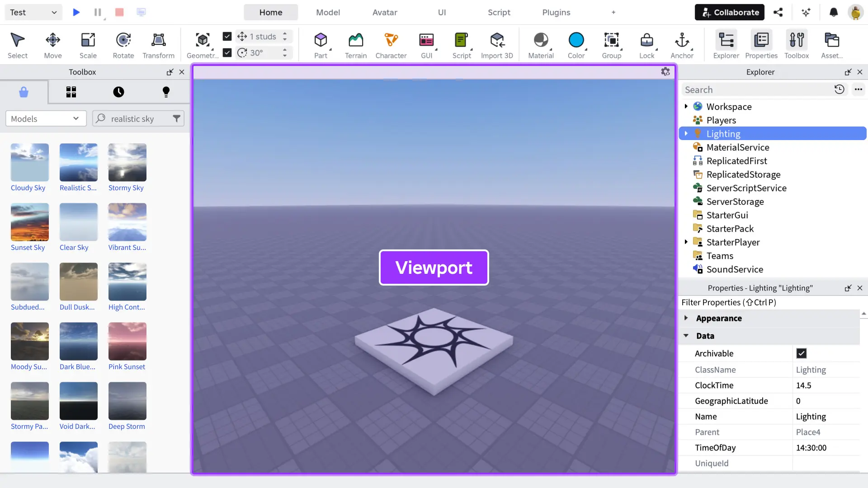Open the Material picker
Screen dimensions: 868x488
coord(541,44)
